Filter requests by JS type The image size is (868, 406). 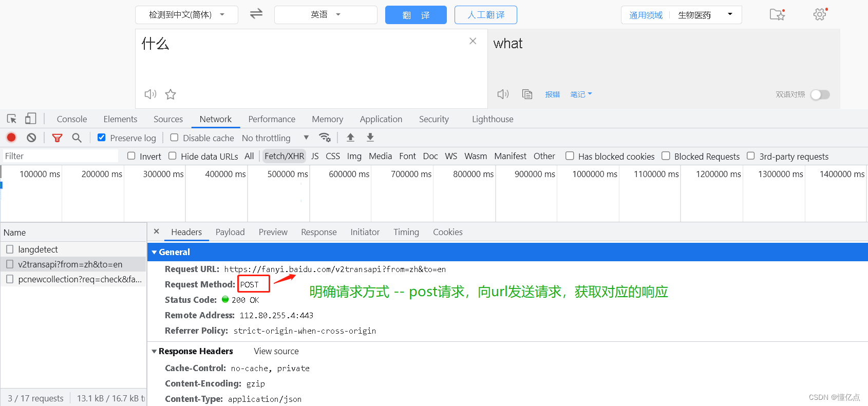click(315, 156)
